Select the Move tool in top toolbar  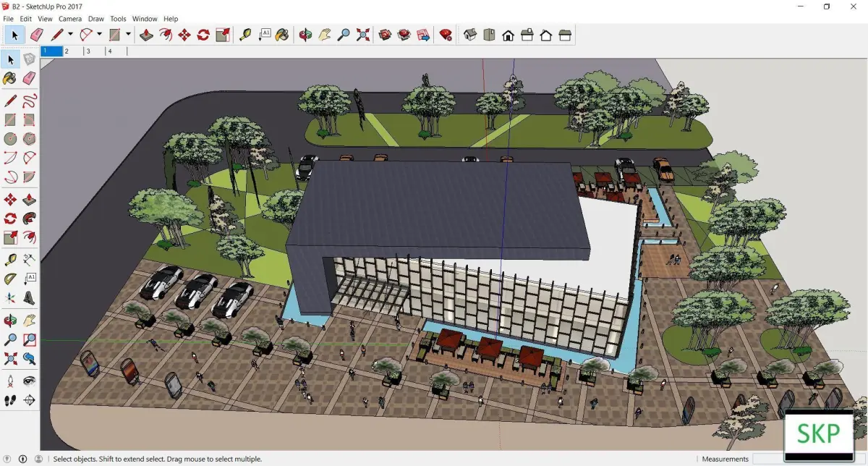184,34
